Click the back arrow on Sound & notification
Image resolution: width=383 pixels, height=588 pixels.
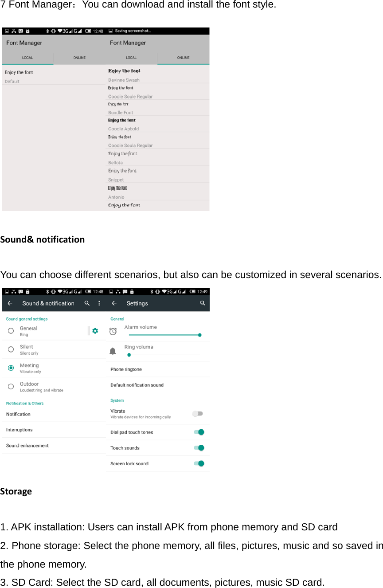pyautogui.click(x=10, y=303)
